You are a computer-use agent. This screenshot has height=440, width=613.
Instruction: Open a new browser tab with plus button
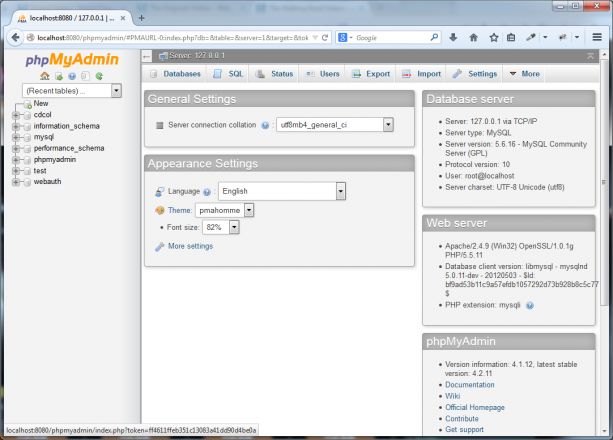(142, 18)
